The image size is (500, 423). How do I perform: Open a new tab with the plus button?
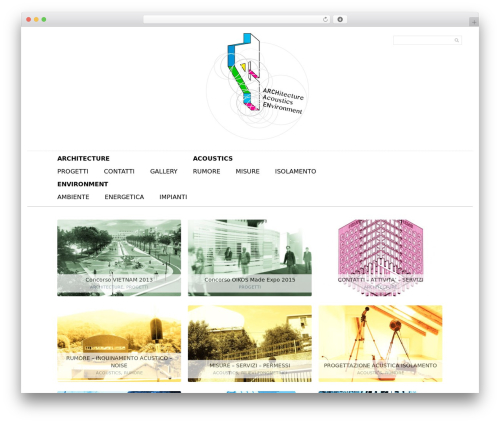(474, 22)
